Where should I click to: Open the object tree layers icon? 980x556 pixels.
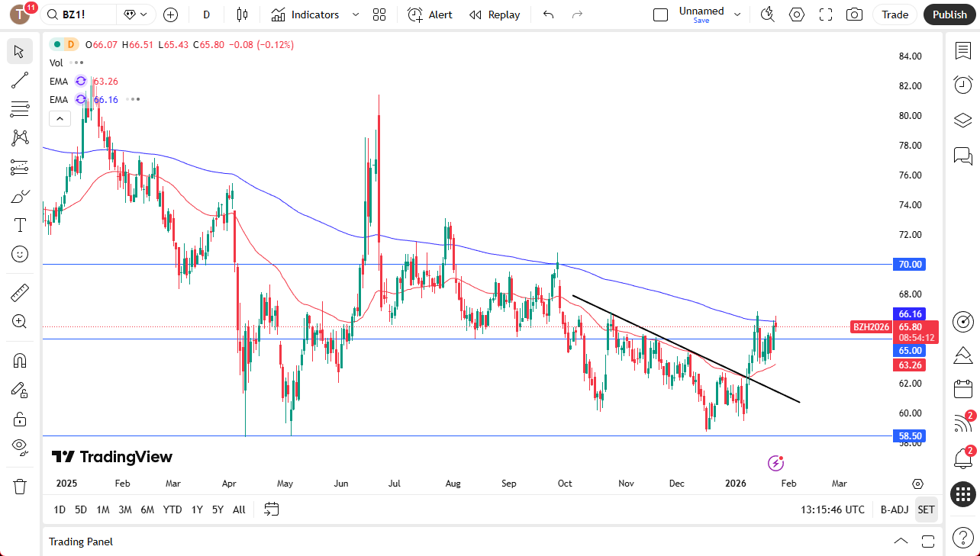click(x=963, y=121)
